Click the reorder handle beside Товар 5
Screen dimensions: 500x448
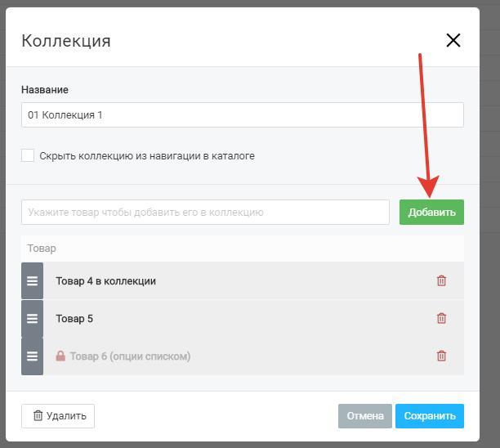[x=32, y=318]
